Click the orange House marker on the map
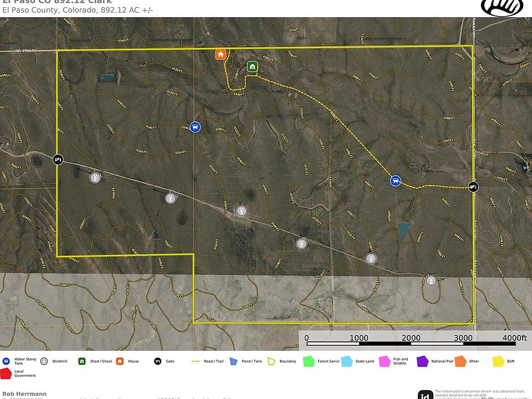532x399 pixels. click(x=221, y=54)
